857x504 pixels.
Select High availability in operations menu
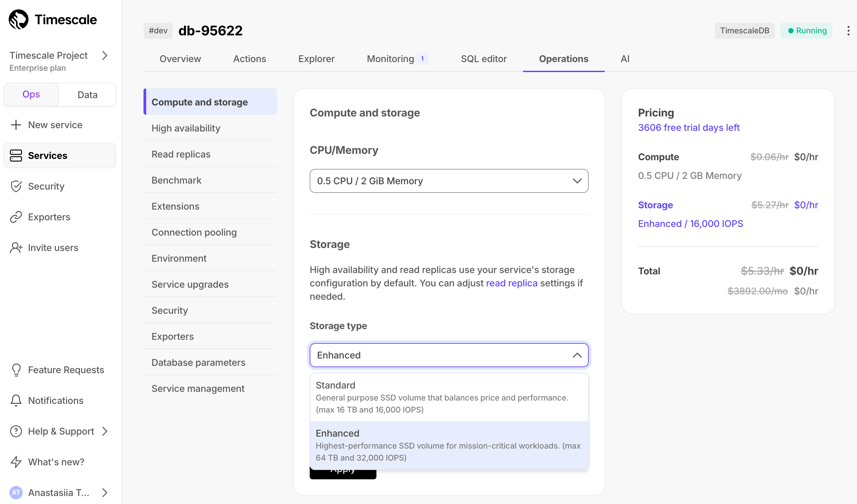pyautogui.click(x=210, y=128)
